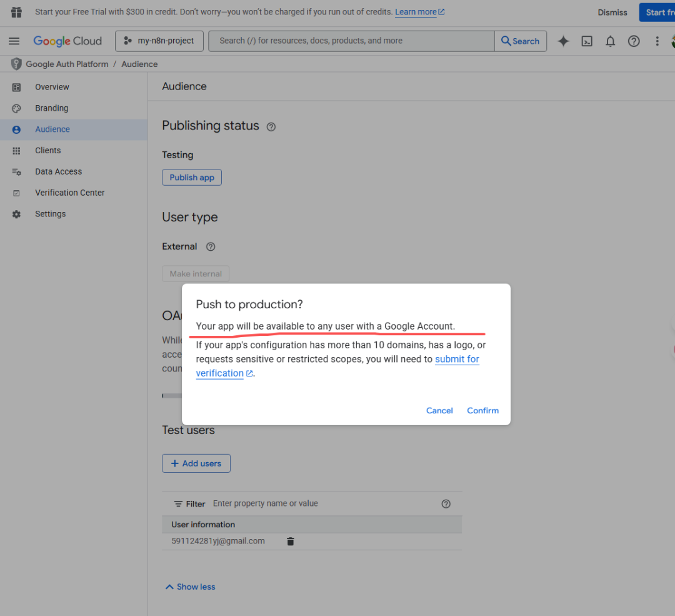
Task: Select Verification Center in sidebar
Action: click(69, 193)
